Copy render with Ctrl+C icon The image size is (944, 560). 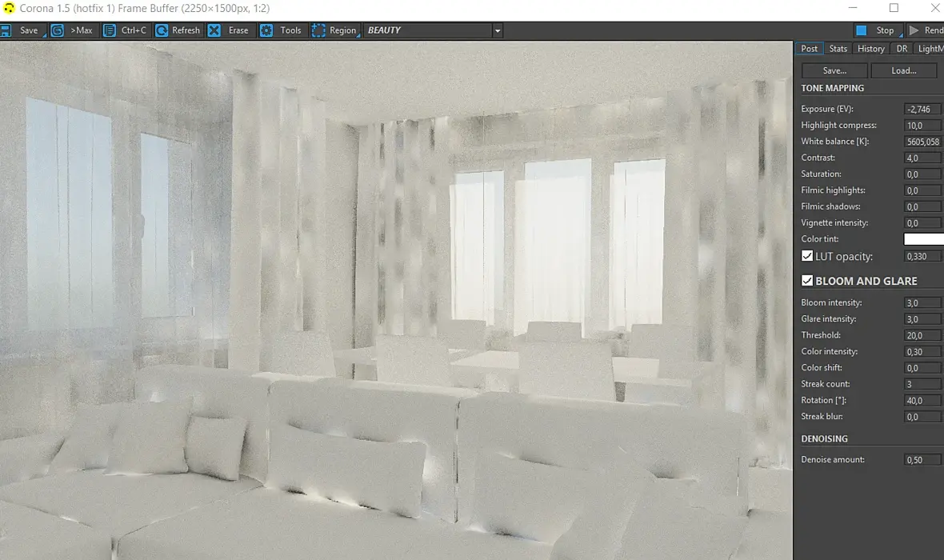point(109,30)
